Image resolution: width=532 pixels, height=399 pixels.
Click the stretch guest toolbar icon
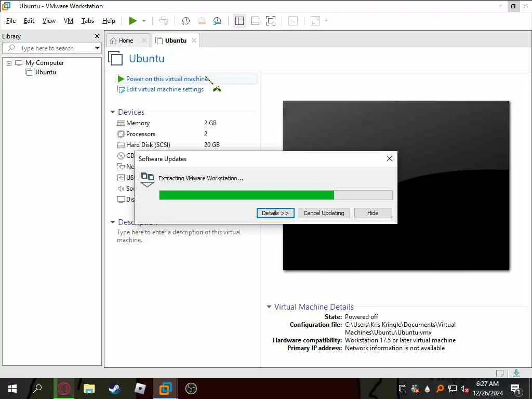pos(315,21)
